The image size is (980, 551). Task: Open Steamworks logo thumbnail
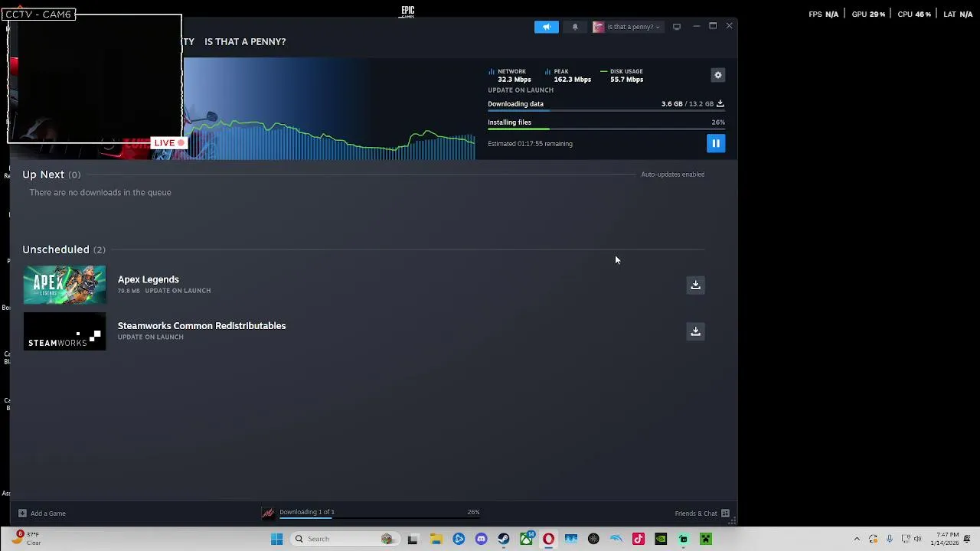tap(64, 331)
